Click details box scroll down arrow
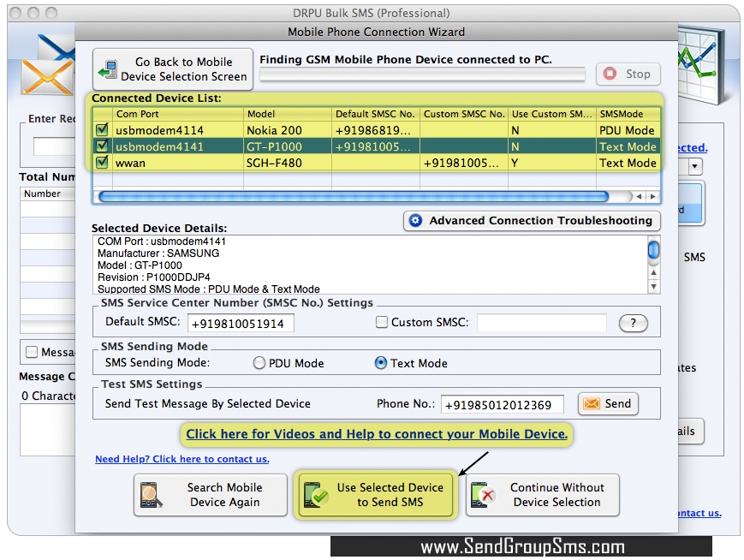744x560 pixels. click(x=654, y=286)
